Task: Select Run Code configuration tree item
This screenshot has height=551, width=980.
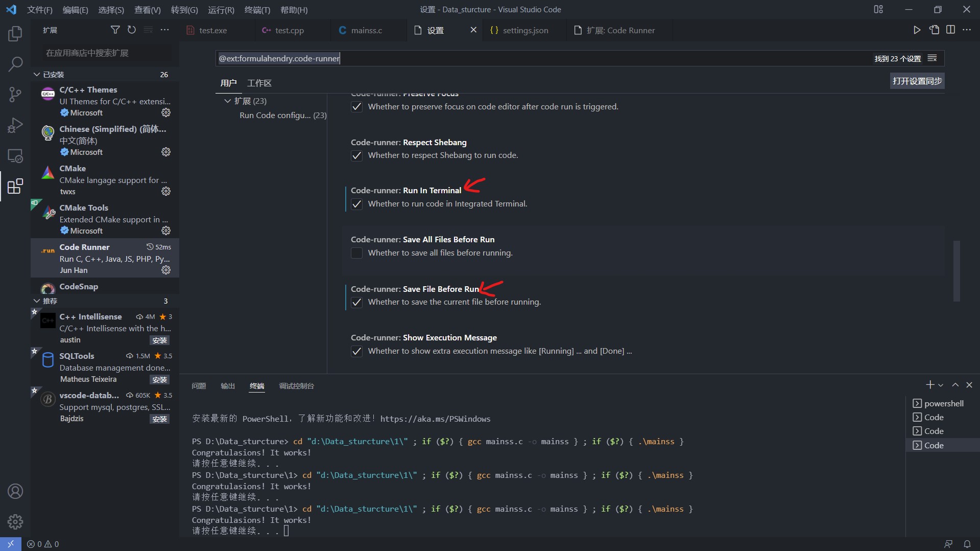Action: coord(283,116)
